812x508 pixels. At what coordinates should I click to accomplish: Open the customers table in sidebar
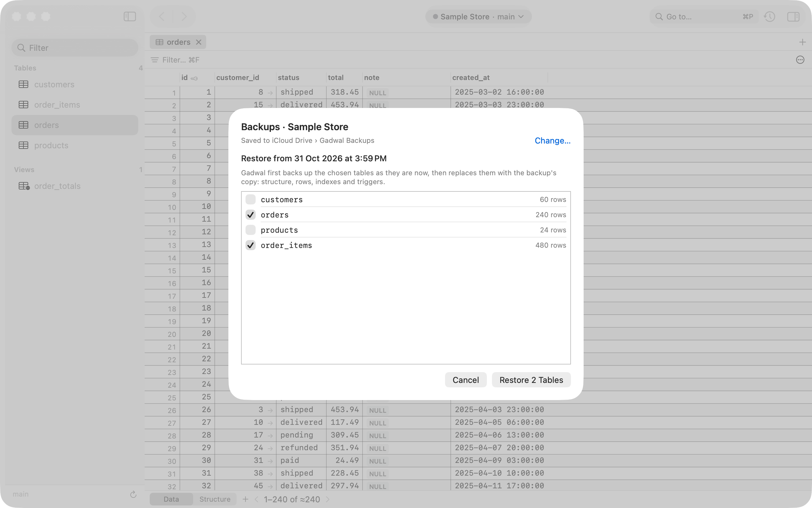[75, 84]
